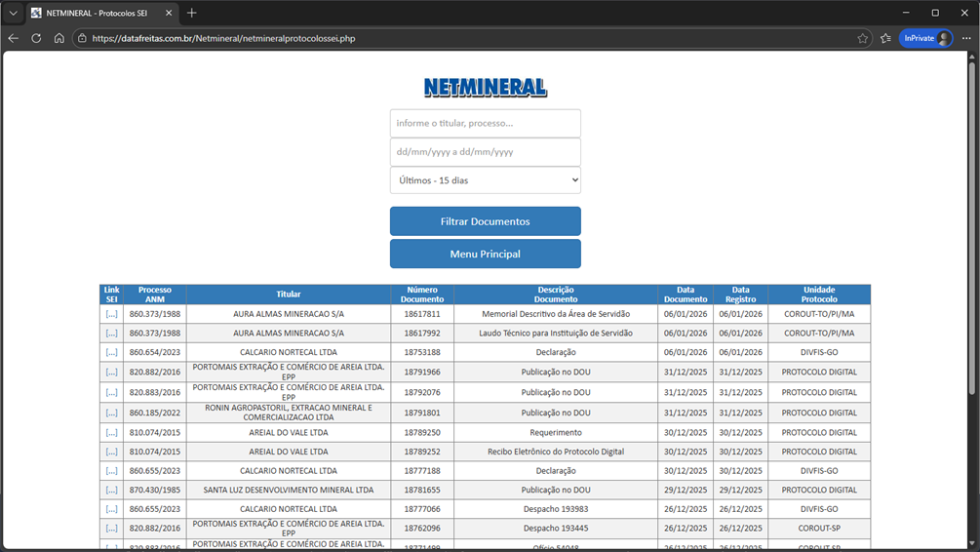The height and width of the screenshot is (552, 980).
Task: Open a new browser tab
Action: point(192,13)
